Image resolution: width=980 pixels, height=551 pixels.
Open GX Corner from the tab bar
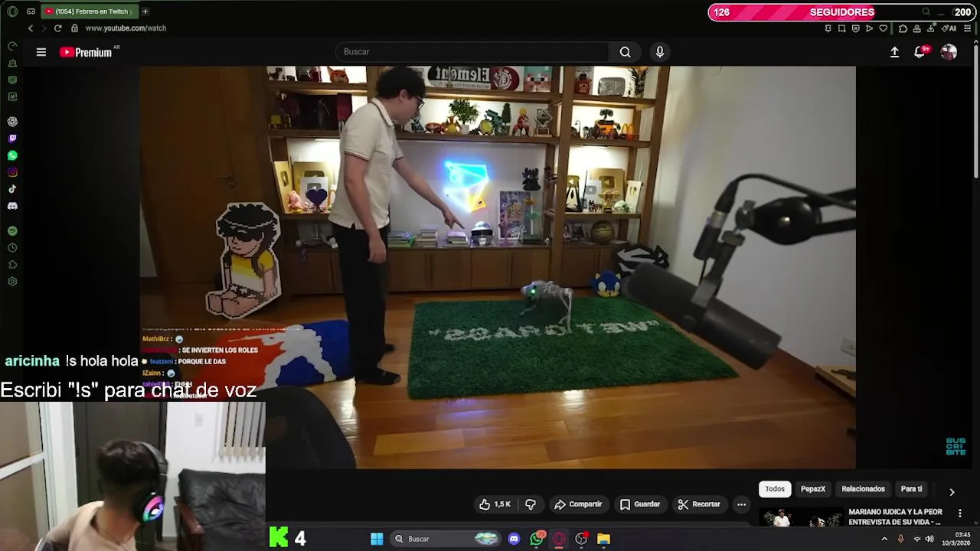pyautogui.click(x=31, y=11)
